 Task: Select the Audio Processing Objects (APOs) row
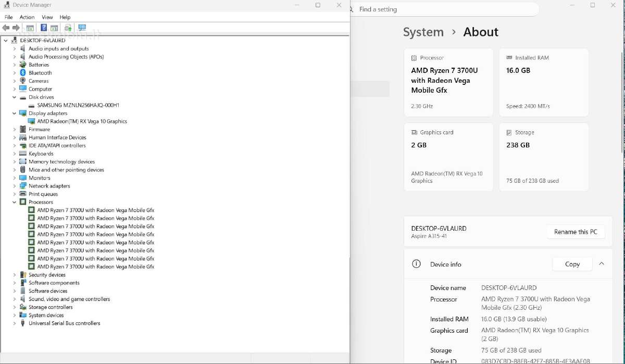click(x=66, y=57)
